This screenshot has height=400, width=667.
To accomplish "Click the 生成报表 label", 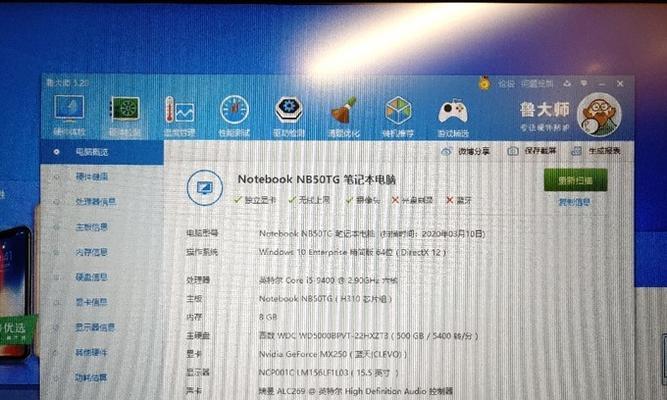I will [604, 151].
